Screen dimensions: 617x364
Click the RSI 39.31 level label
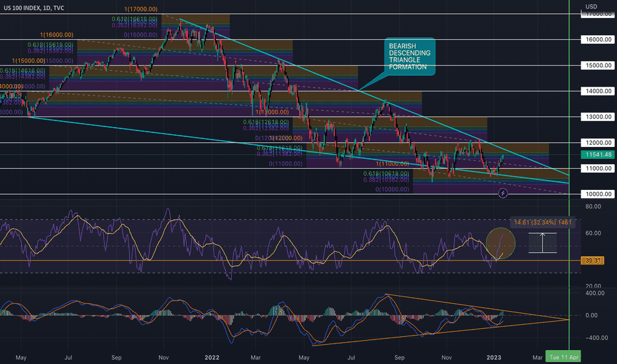(x=593, y=261)
